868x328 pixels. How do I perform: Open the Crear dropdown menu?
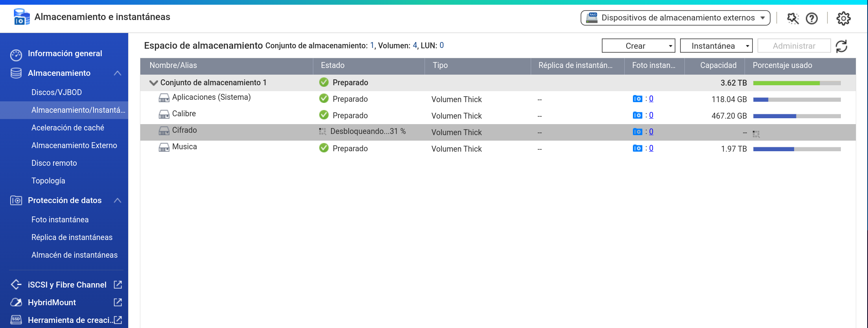638,46
